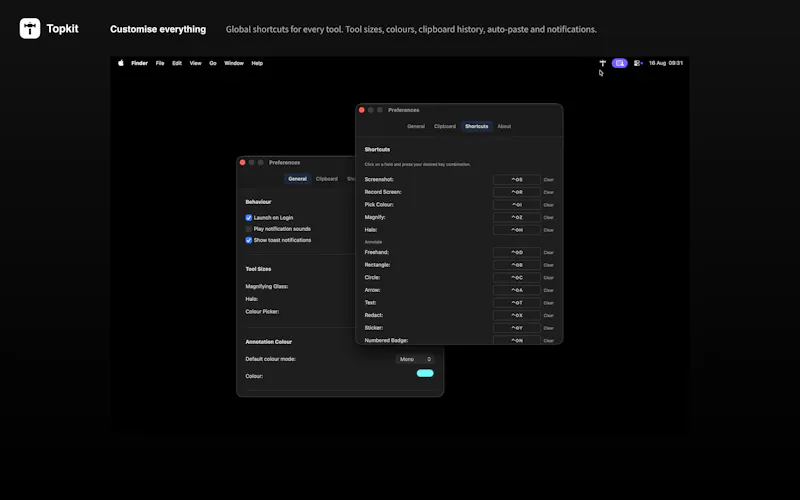Clear the Pick Colour shortcut
This screenshot has width=800, height=500.
pos(548,205)
